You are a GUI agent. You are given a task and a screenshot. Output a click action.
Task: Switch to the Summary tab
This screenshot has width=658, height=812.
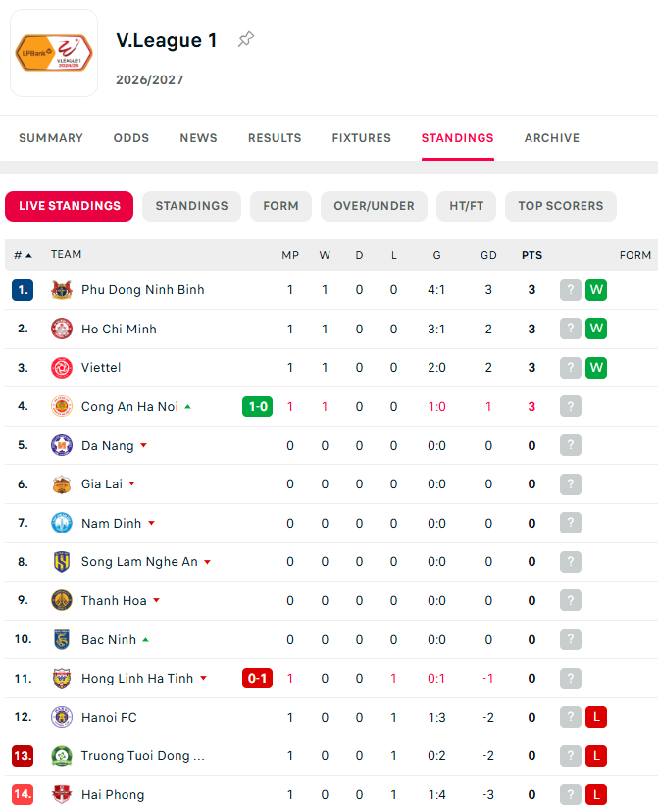pyautogui.click(x=51, y=138)
